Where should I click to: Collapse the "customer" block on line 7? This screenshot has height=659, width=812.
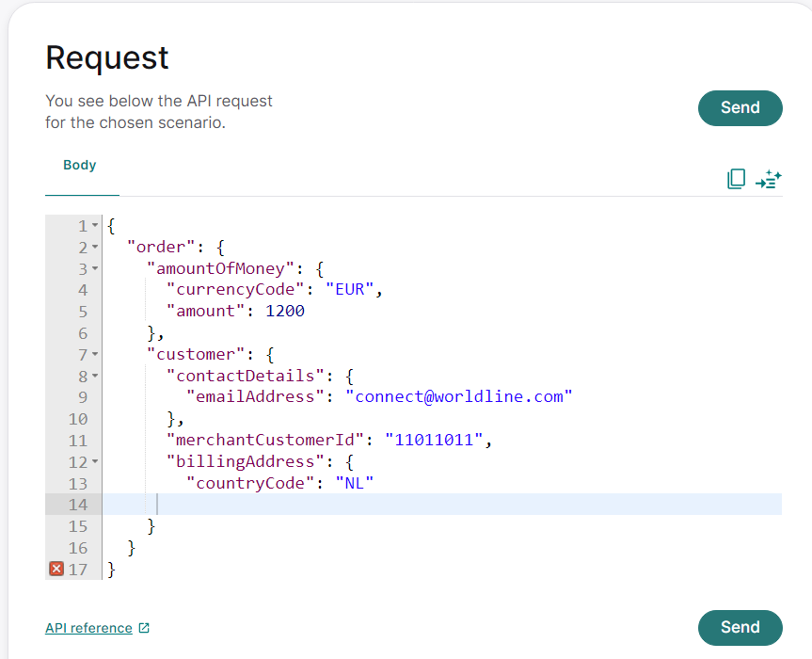(95, 354)
